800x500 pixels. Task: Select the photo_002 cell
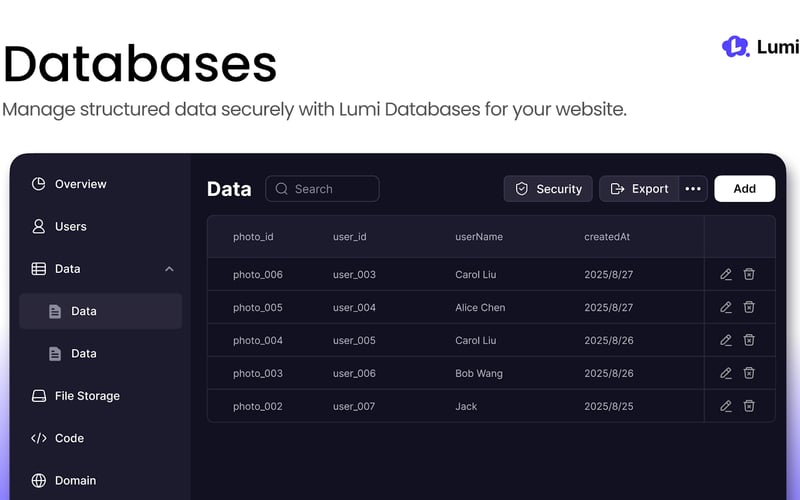(x=258, y=407)
